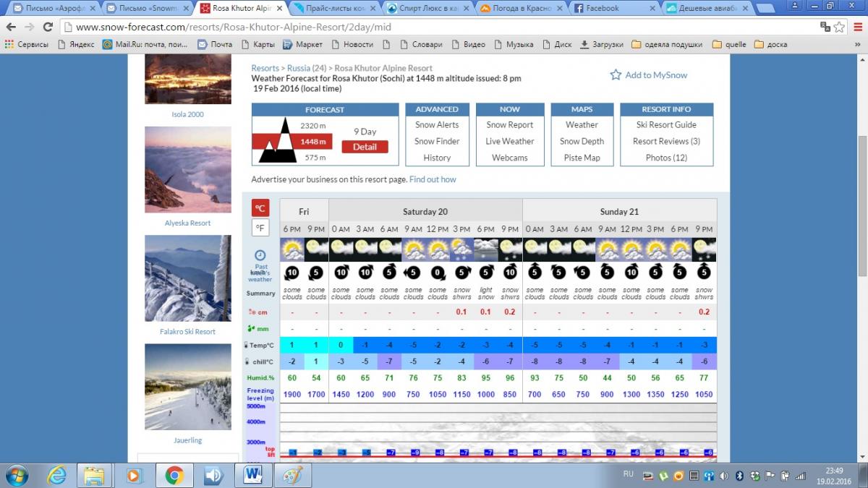Image resolution: width=868 pixels, height=488 pixels.
Task: Click the browser Forward arrow
Action: point(30,27)
